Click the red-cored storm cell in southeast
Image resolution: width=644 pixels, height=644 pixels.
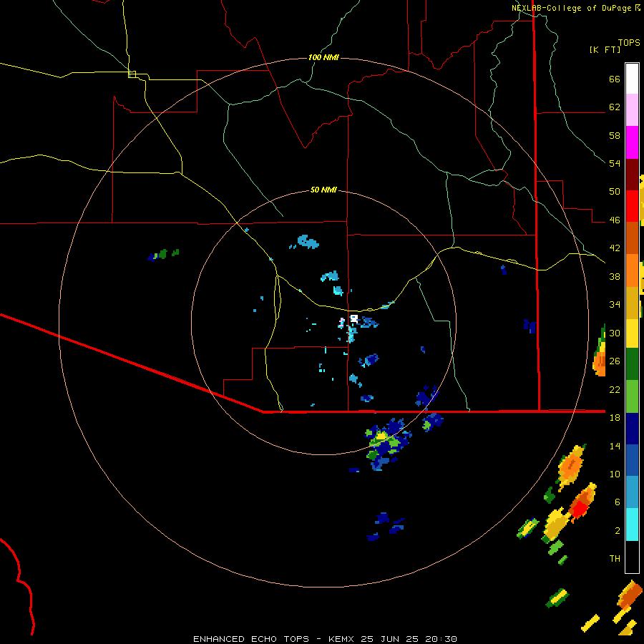pyautogui.click(x=582, y=504)
